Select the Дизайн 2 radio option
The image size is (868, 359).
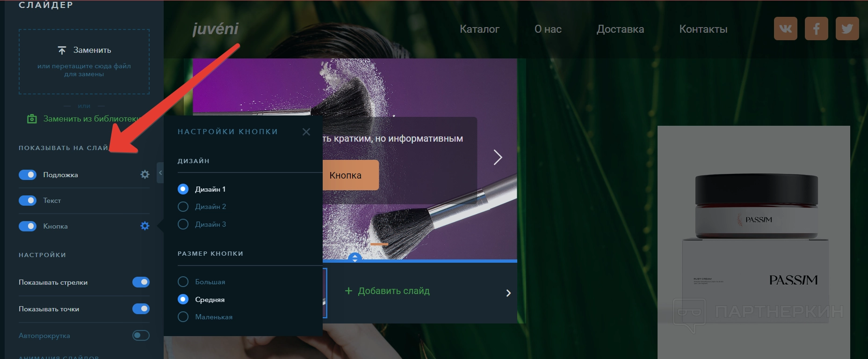pyautogui.click(x=183, y=207)
